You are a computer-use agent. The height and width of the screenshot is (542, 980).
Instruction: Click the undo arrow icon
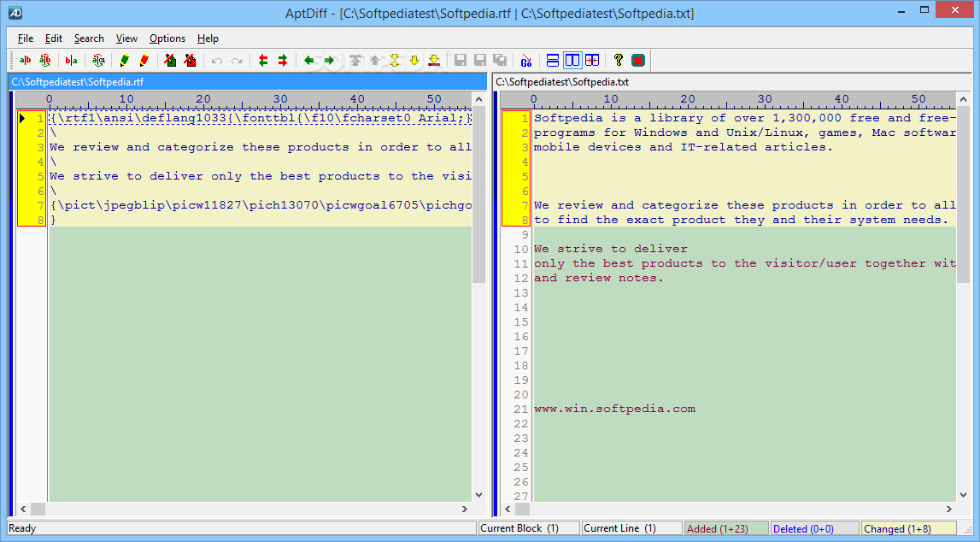click(217, 60)
